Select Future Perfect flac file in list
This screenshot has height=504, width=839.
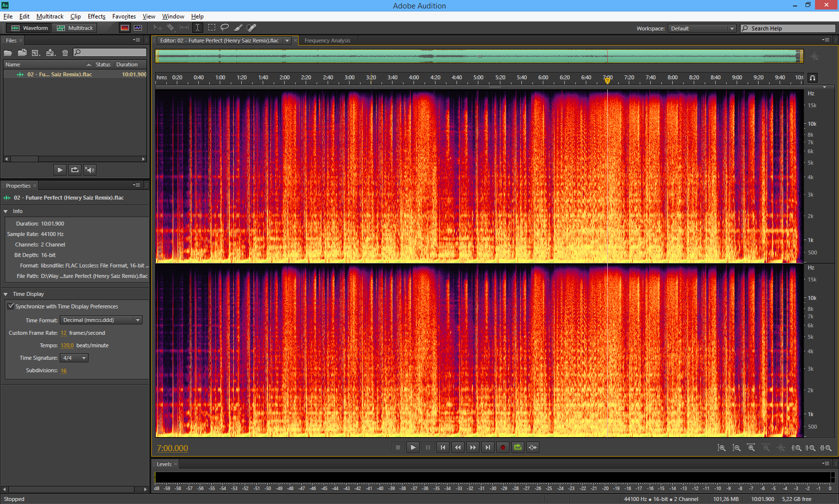[75, 74]
